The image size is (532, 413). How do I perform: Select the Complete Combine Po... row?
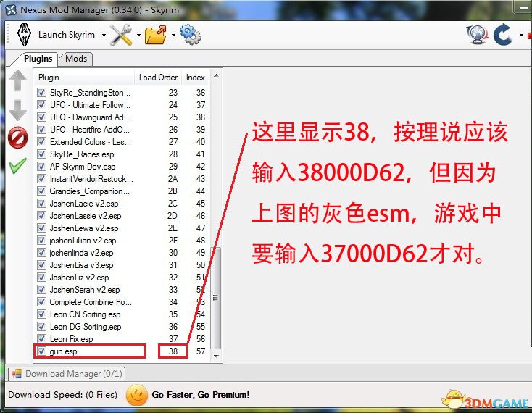[x=122, y=302]
